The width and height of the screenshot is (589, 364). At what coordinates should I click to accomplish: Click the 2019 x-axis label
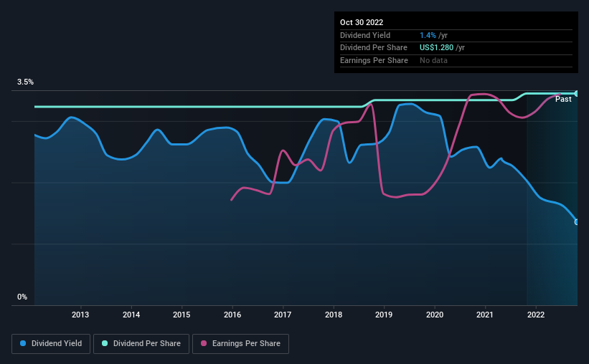point(384,315)
